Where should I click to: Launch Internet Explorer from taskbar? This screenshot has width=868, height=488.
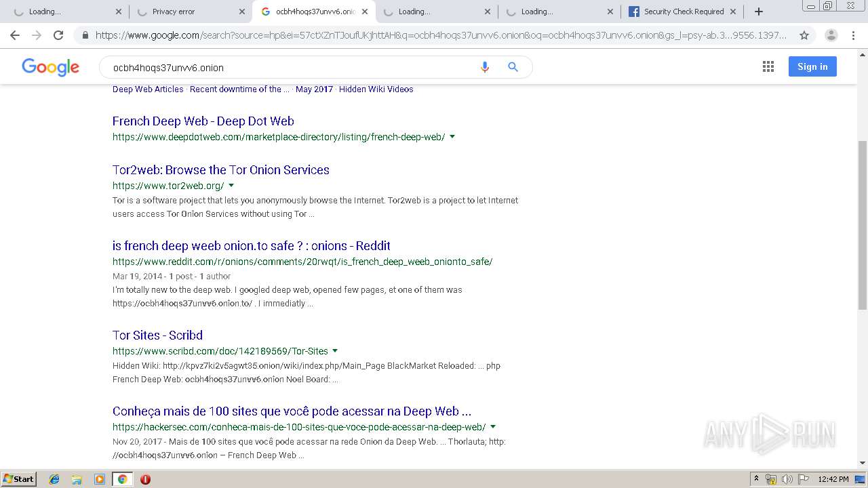tap(54, 479)
